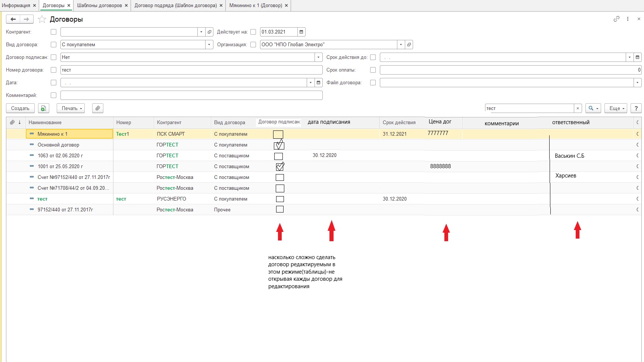Clear the search field with X icon
The height and width of the screenshot is (362, 644).
[578, 108]
